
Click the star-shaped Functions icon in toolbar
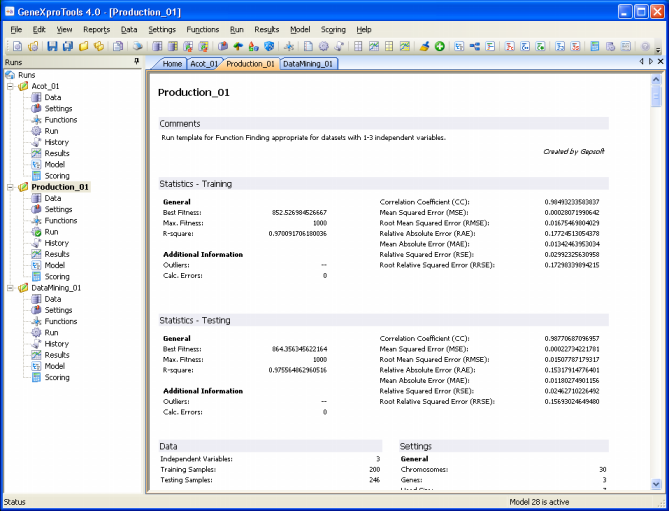[x=289, y=46]
